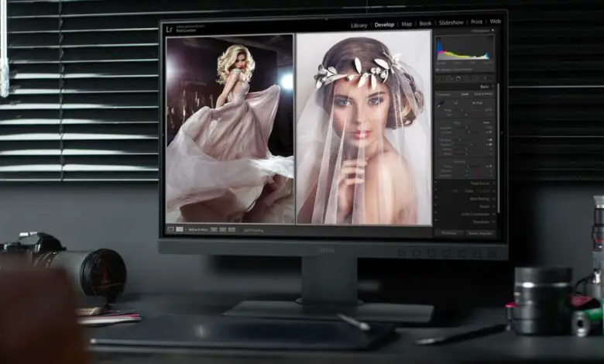
Task: Switch to the Web module
Action: (495, 21)
